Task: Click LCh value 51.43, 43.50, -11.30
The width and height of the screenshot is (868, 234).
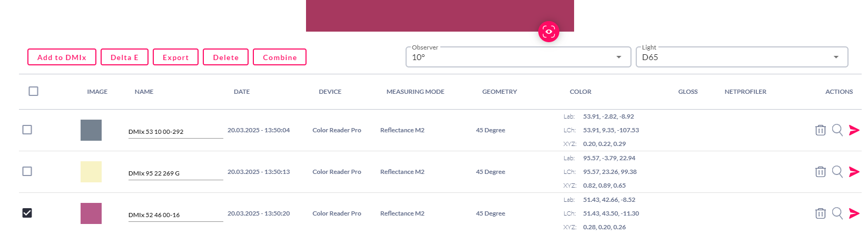Action: (x=611, y=213)
